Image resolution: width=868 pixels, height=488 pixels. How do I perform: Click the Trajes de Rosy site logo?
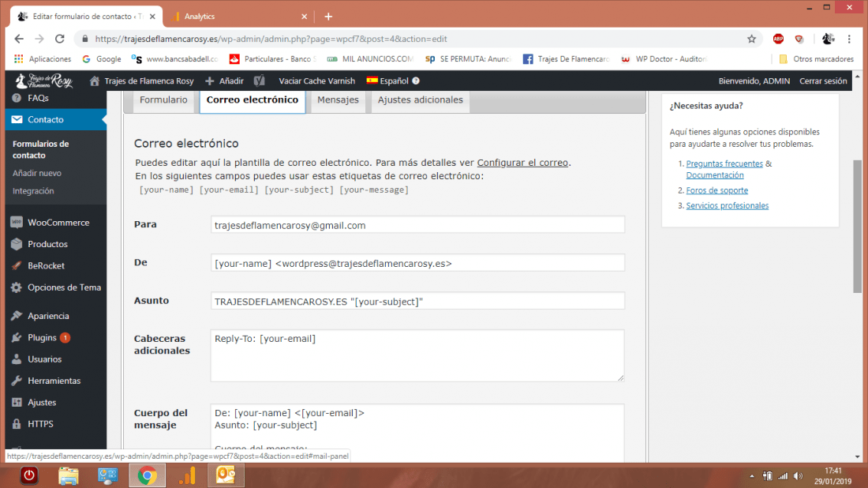[44, 81]
